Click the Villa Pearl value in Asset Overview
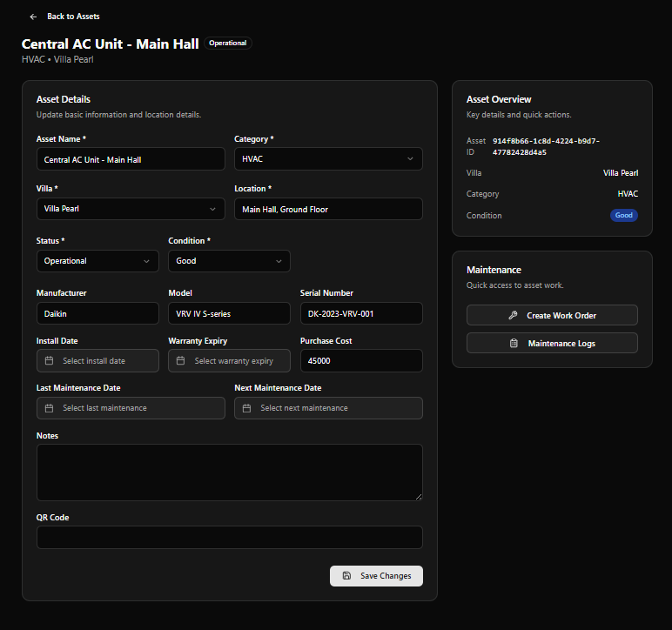Screen dimensions: 672x630 (x=621, y=173)
